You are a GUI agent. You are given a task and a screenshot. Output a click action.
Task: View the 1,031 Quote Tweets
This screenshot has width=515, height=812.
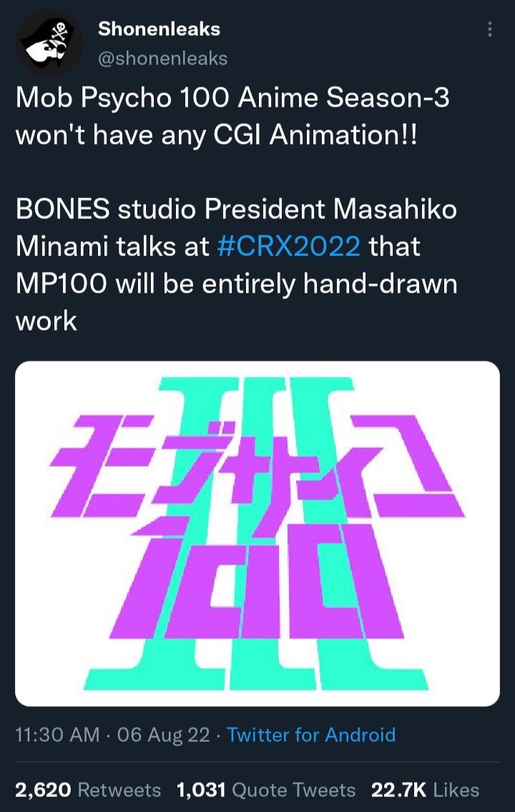(x=265, y=790)
